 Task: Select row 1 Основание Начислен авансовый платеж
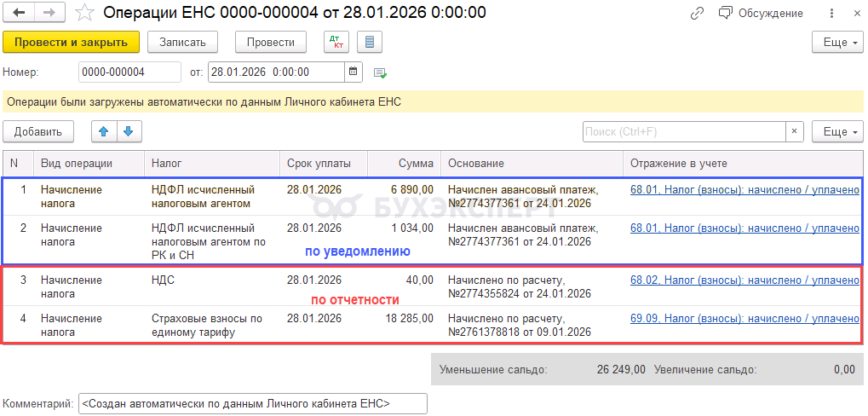[x=532, y=197]
